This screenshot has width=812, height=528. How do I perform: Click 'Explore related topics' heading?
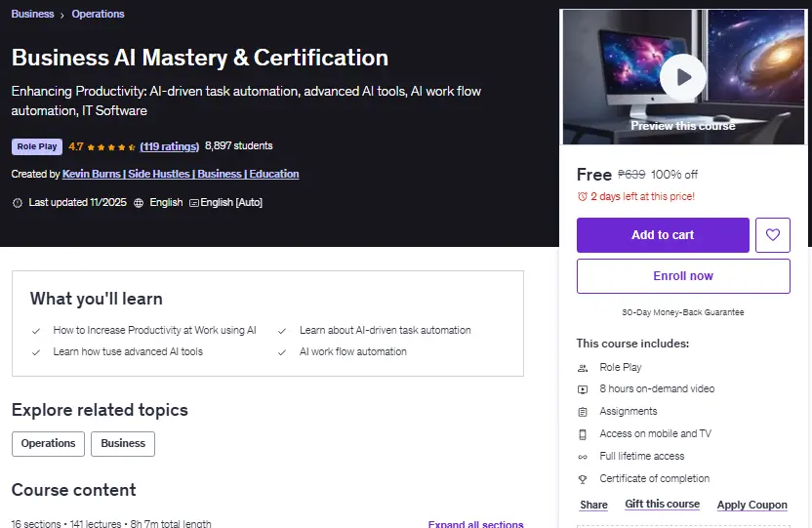(100, 410)
